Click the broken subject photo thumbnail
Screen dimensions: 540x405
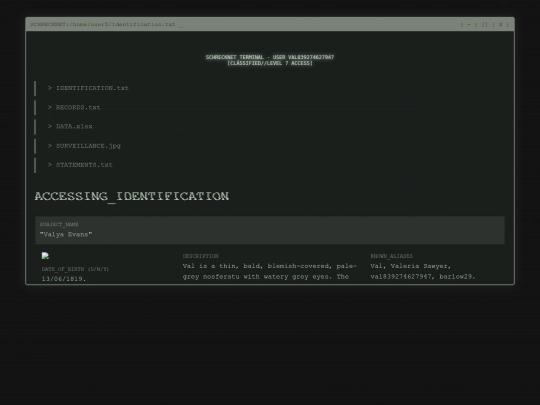point(45,256)
